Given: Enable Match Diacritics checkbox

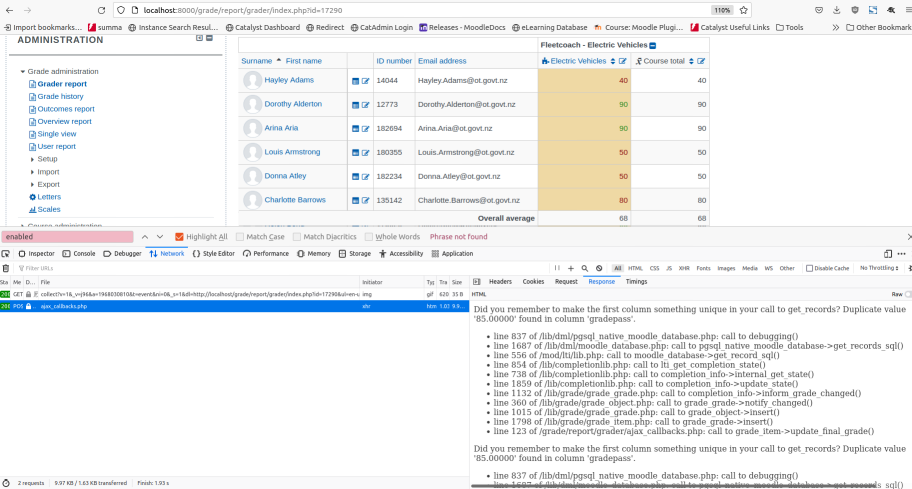Looking at the screenshot, I should (x=297, y=237).
